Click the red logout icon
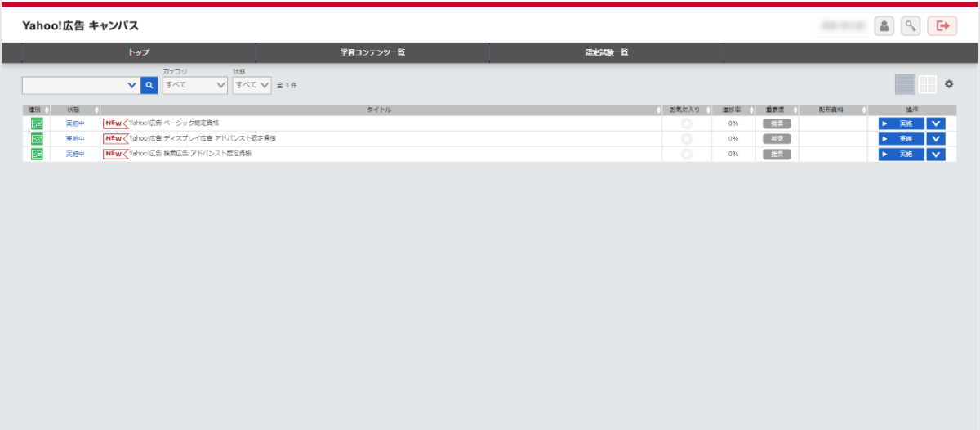Image resolution: width=980 pixels, height=430 pixels. click(x=942, y=26)
